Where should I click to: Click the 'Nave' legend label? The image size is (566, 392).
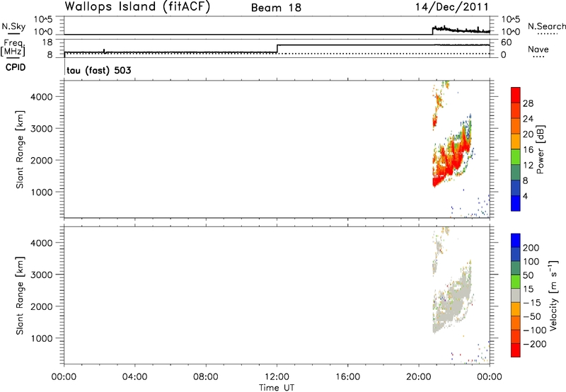click(x=538, y=50)
